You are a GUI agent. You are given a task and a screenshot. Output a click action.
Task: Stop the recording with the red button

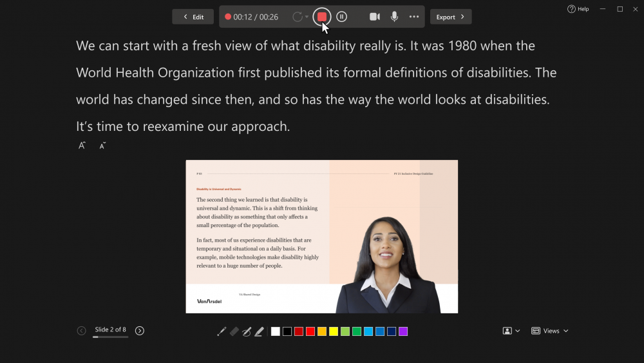point(322,17)
